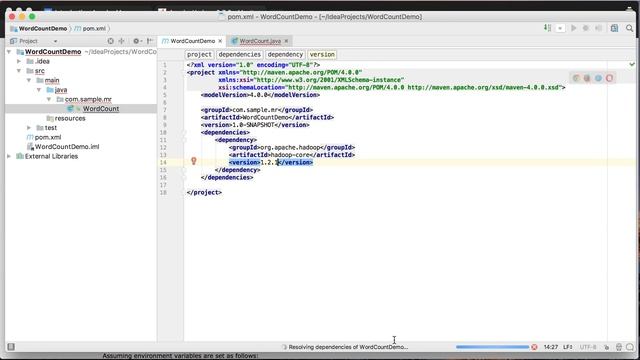Collapse the java folder
The height and width of the screenshot is (360, 640).
pyautogui.click(x=39, y=90)
